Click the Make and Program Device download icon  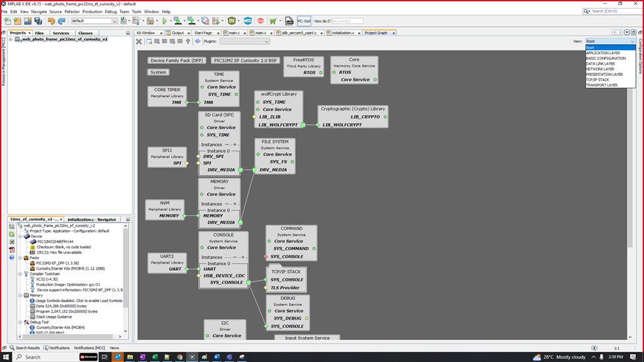click(x=178, y=20)
